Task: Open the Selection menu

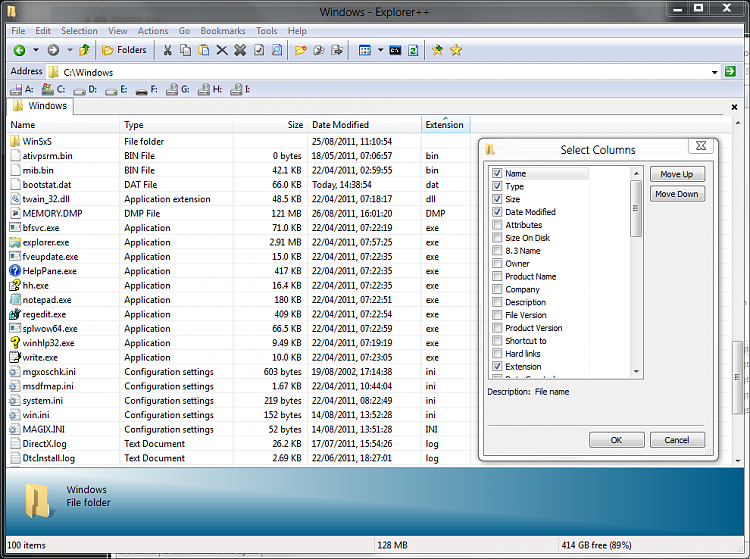Action: point(79,31)
